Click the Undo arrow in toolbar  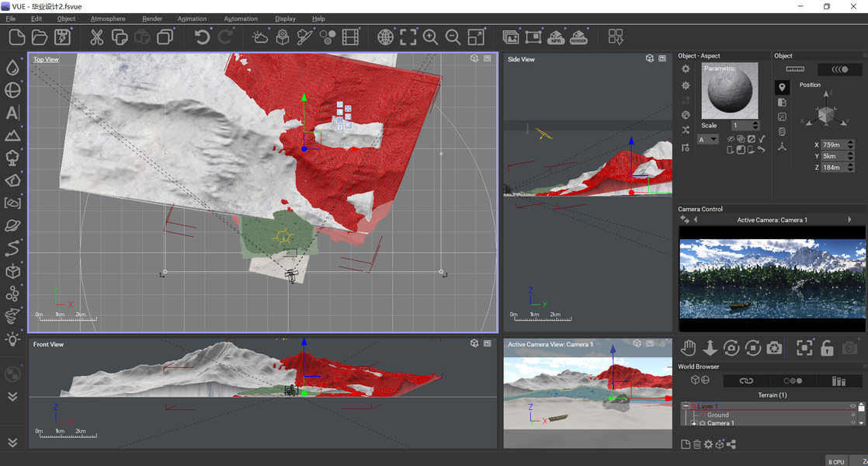[202, 37]
